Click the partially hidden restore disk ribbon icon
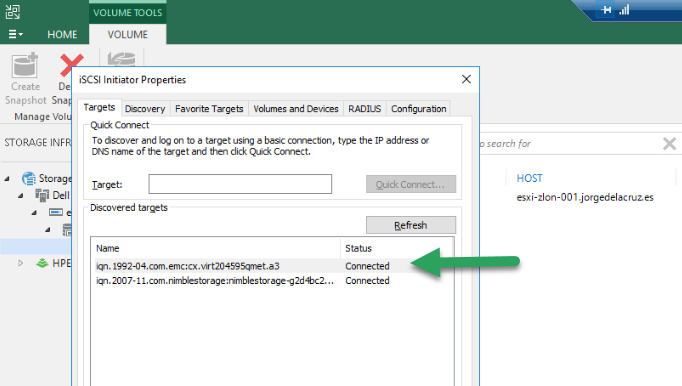682x386 pixels. [122, 59]
